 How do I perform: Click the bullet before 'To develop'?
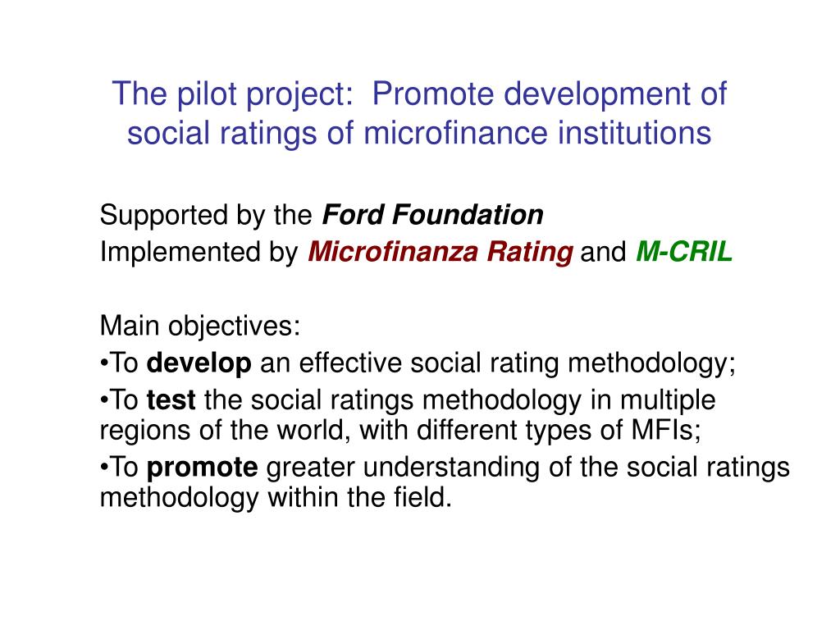click(x=104, y=364)
